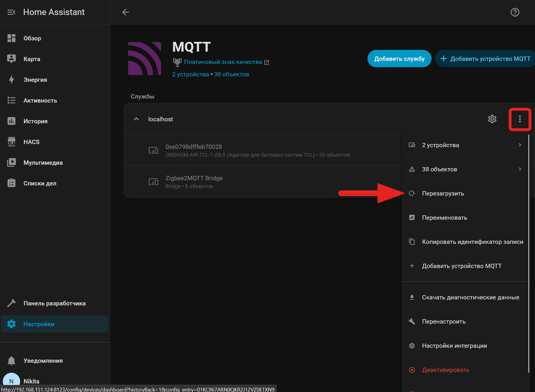Click the MQTT integration logo
535x392 pixels.
click(144, 58)
